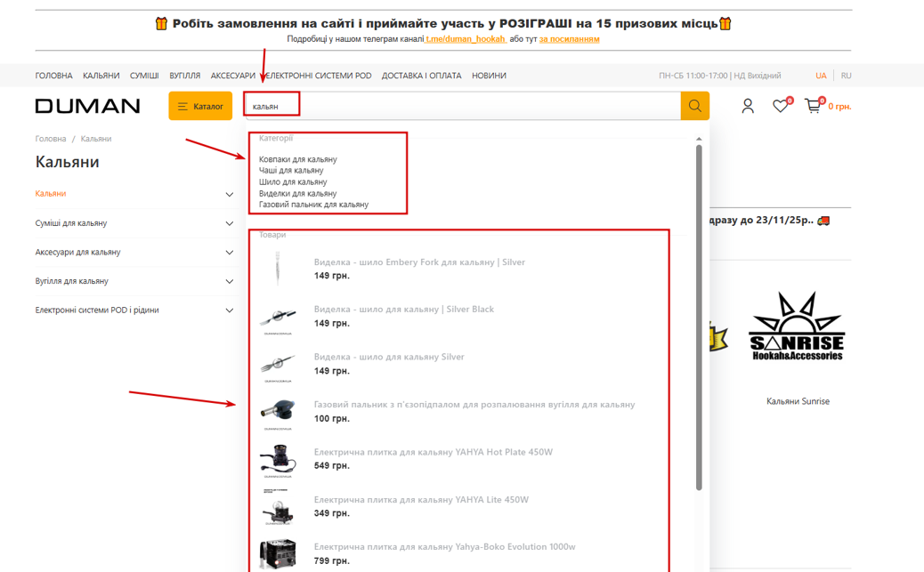Open the Каталог hamburger button
924x572 pixels.
pos(200,106)
